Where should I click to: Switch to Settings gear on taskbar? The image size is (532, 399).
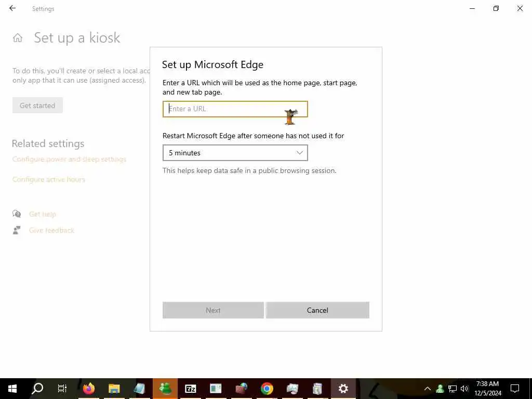pyautogui.click(x=343, y=389)
